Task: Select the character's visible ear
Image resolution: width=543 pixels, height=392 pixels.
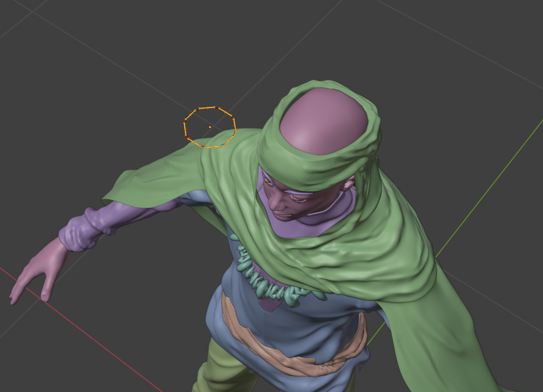Action: (349, 184)
